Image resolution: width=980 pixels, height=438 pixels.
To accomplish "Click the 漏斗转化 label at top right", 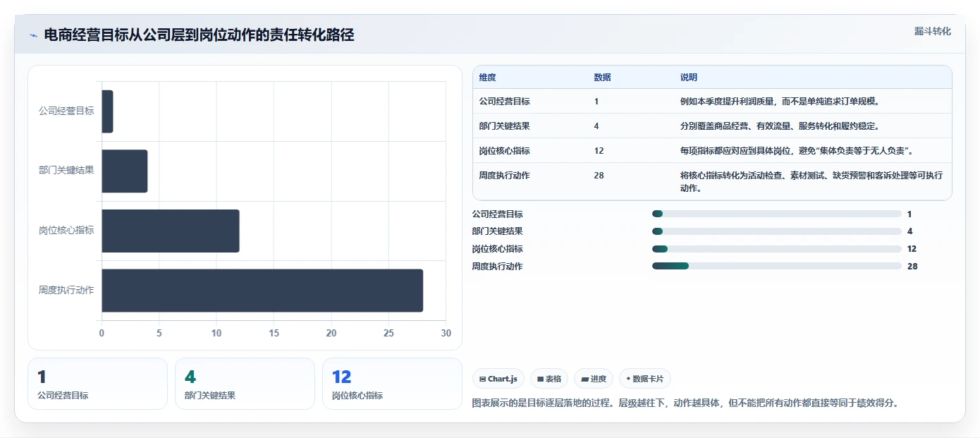I will (932, 32).
